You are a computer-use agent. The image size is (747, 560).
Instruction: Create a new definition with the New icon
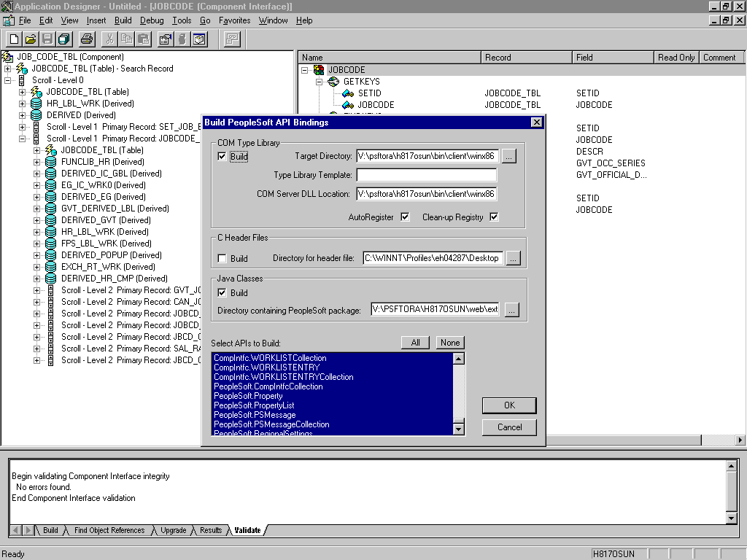click(x=13, y=39)
